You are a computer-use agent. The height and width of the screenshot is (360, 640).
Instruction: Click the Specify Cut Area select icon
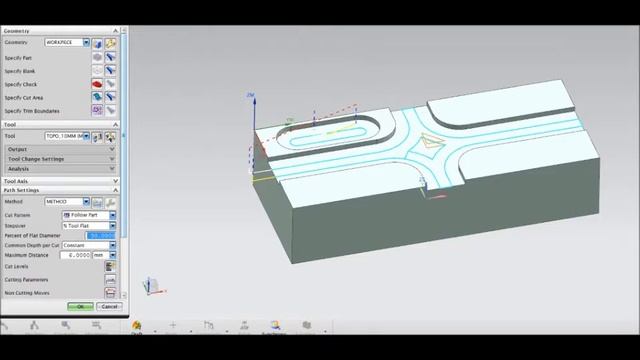tap(97, 97)
